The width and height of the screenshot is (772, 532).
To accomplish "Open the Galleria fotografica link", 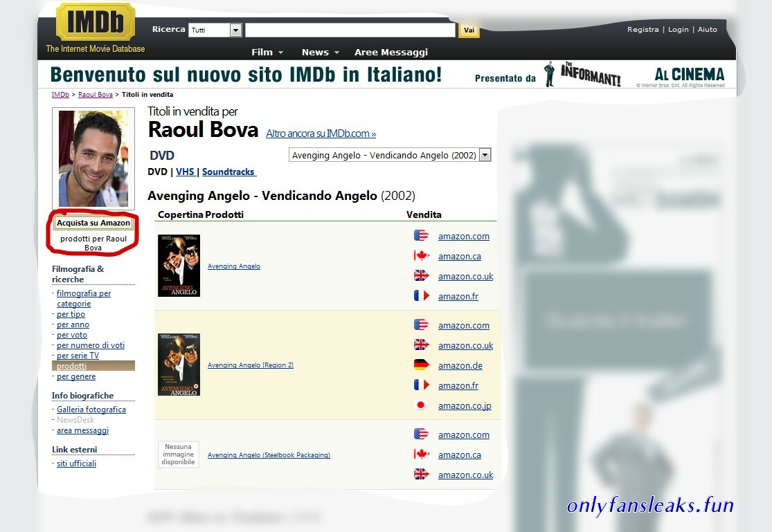I will pos(91,410).
